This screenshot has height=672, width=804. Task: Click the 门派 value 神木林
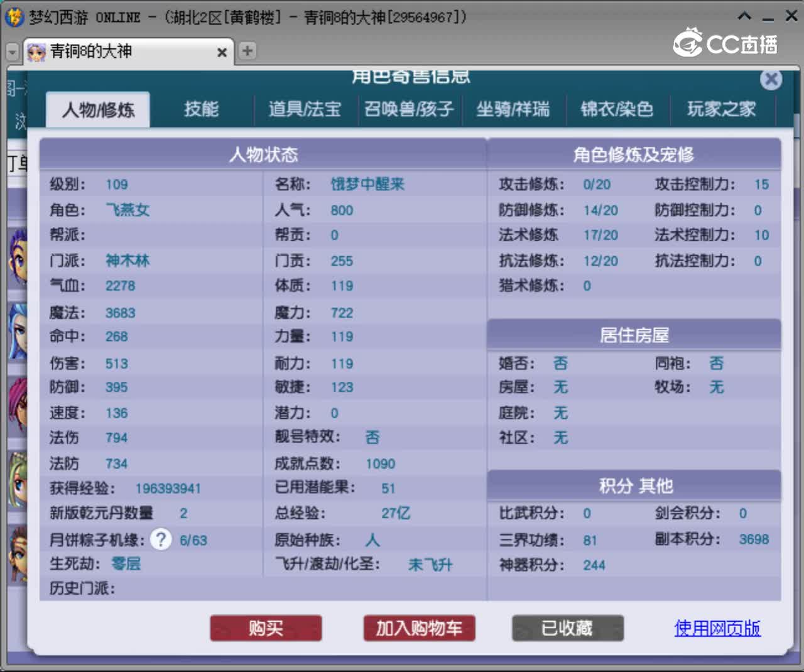(128, 261)
